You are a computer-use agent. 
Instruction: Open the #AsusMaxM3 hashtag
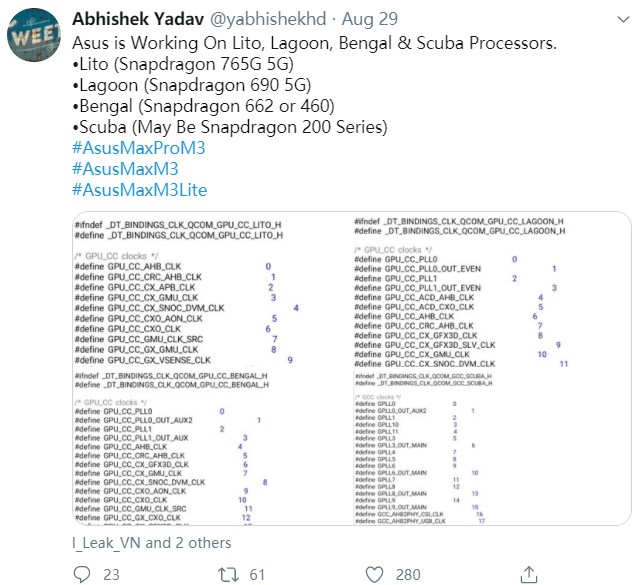click(125, 169)
